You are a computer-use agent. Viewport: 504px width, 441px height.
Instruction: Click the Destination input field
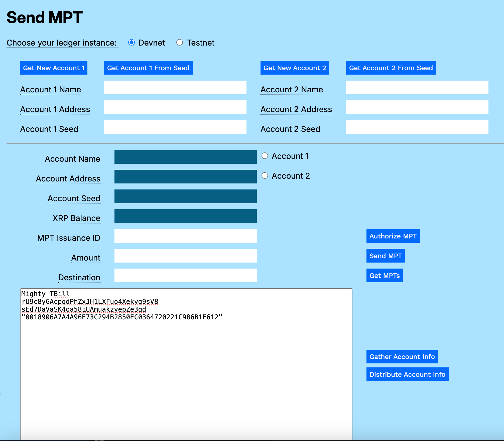(x=185, y=275)
